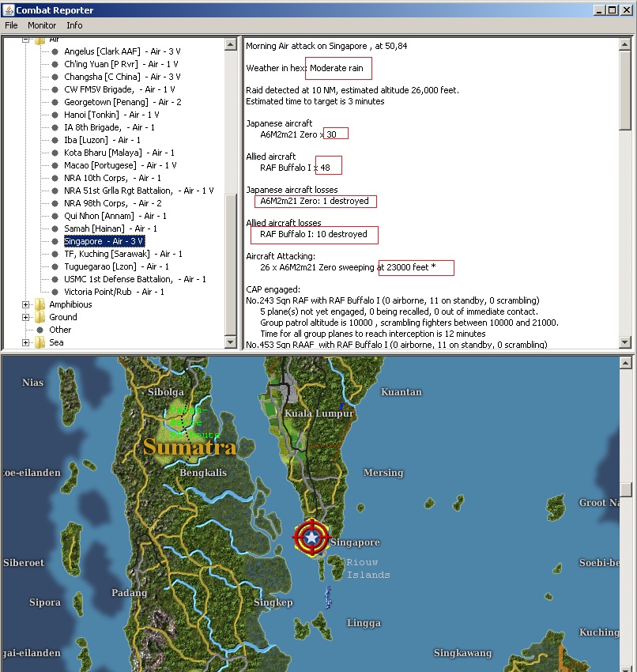Select Angelus [Clark AAF] - Air - 3 V
Screen dimensions: 637x672
point(122,51)
